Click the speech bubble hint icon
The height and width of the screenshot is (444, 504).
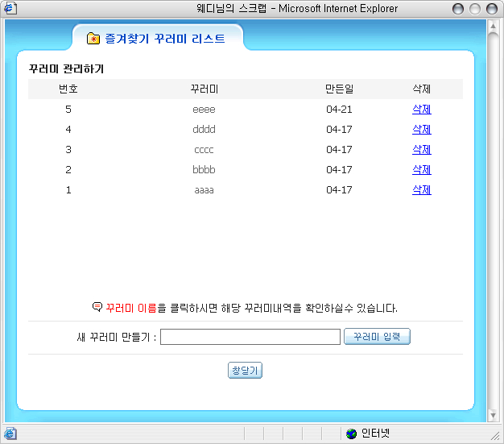click(x=97, y=307)
